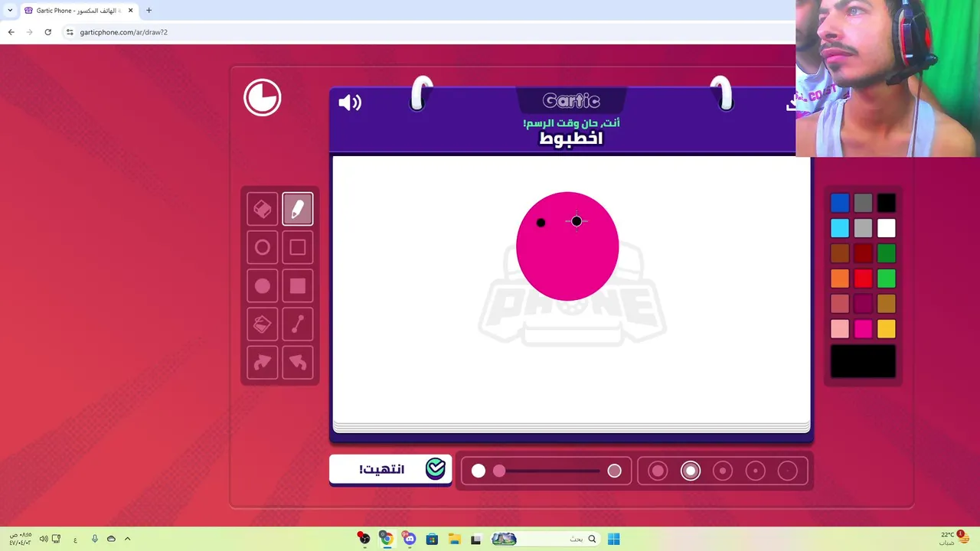This screenshot has height=551, width=980.
Task: Open Chrome from the taskbar
Action: pyautogui.click(x=387, y=539)
